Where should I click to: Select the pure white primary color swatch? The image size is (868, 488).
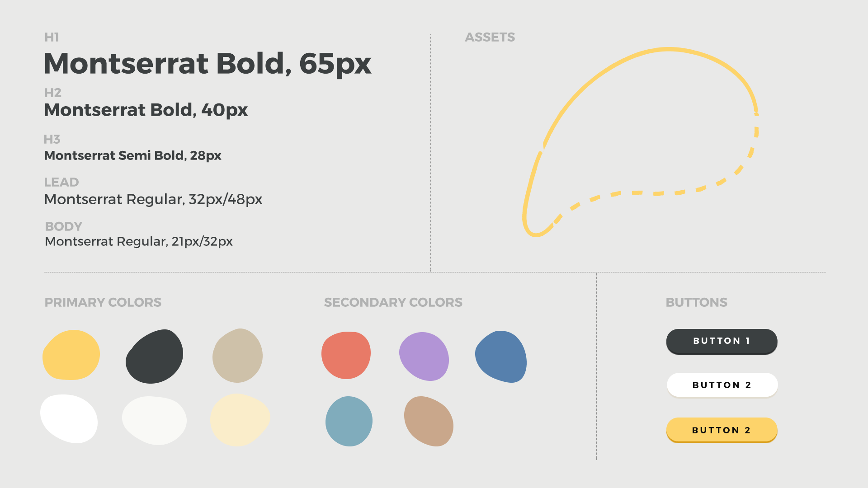coord(69,419)
